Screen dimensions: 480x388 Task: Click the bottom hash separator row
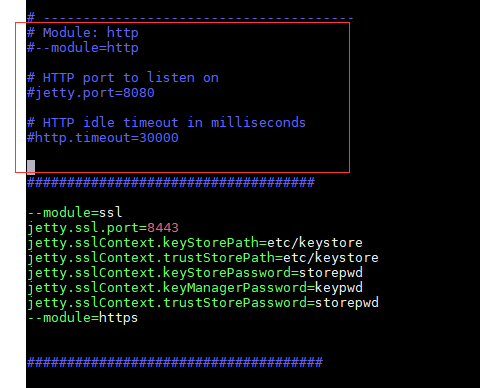coord(175,362)
